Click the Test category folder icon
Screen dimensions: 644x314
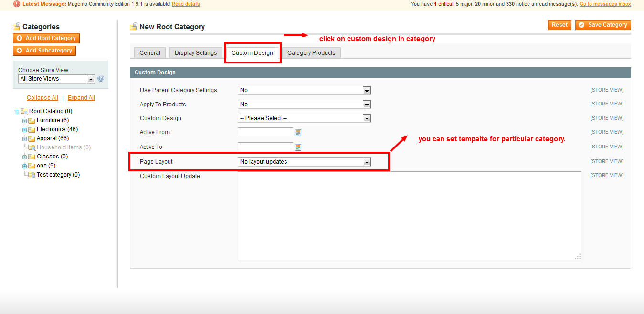click(32, 175)
